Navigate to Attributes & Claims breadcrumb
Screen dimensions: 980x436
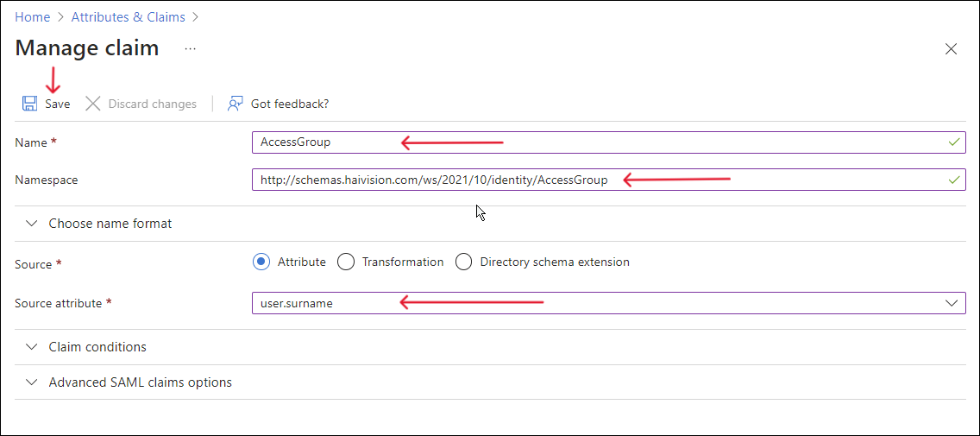pos(129,16)
